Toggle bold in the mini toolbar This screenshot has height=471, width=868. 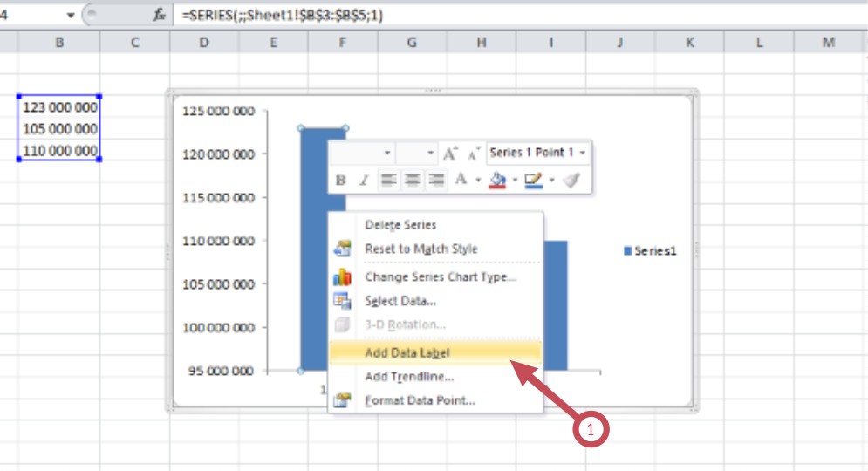[x=341, y=180]
